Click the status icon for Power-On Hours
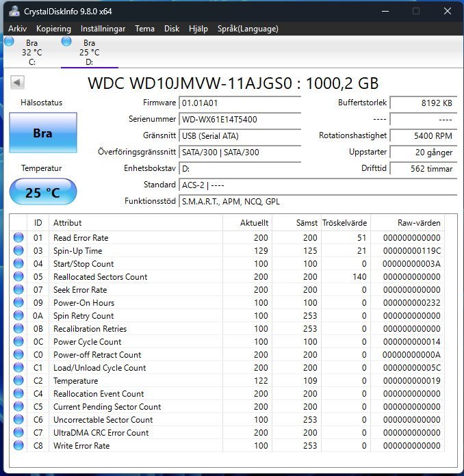 click(x=18, y=303)
